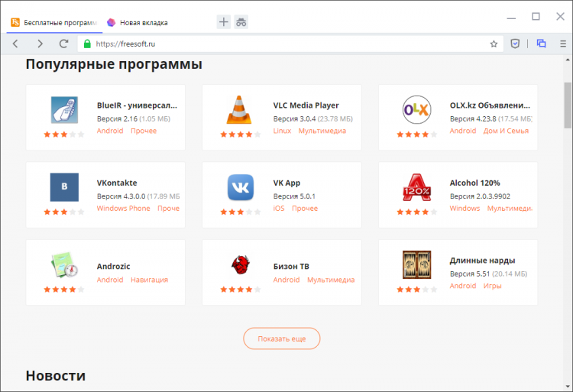This screenshot has width=573, height=392.
Task: Click the VK App blue logo
Action: 240,187
